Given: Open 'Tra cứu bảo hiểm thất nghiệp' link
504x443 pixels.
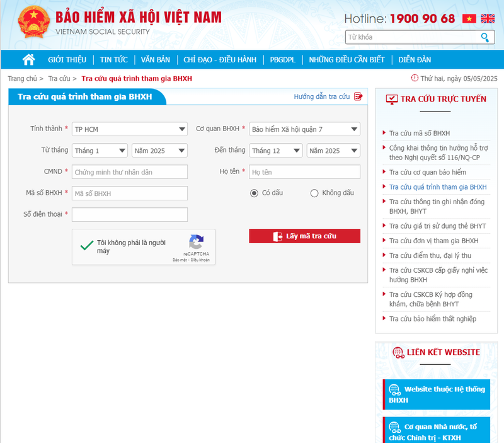Looking at the screenshot, I should [x=433, y=319].
